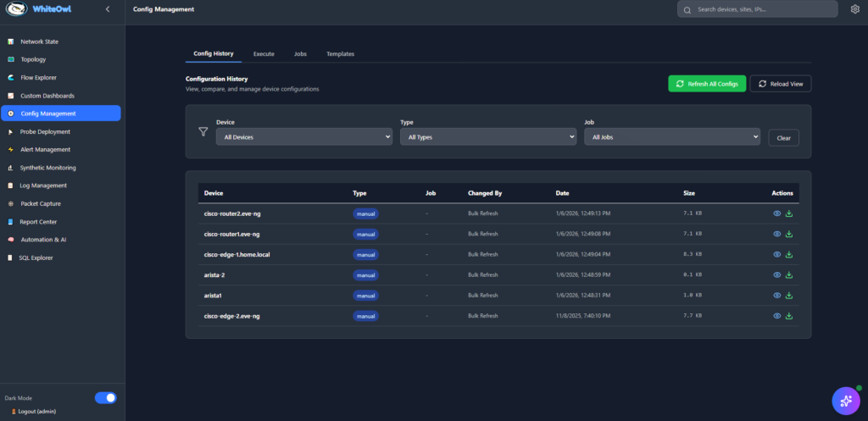Open the Type filter dropdown
Screen dimensions: 868x421
(487, 136)
